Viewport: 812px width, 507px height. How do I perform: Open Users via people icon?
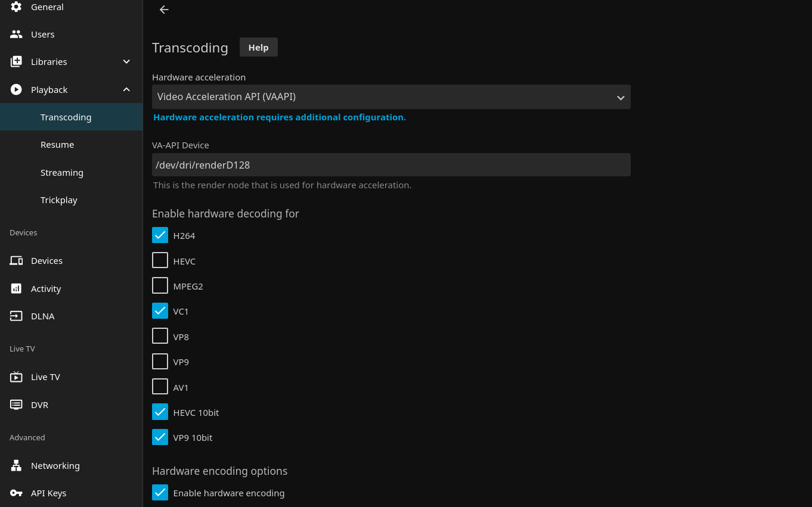tap(16, 35)
